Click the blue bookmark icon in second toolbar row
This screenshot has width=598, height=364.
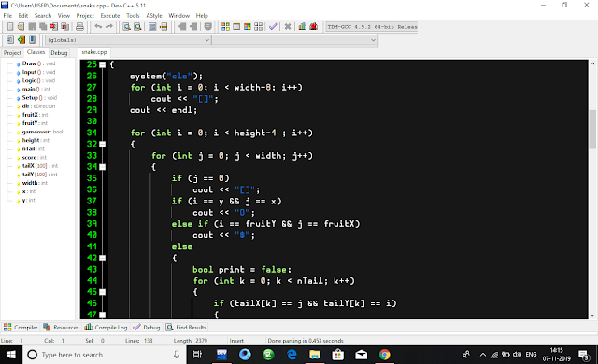click(33, 39)
